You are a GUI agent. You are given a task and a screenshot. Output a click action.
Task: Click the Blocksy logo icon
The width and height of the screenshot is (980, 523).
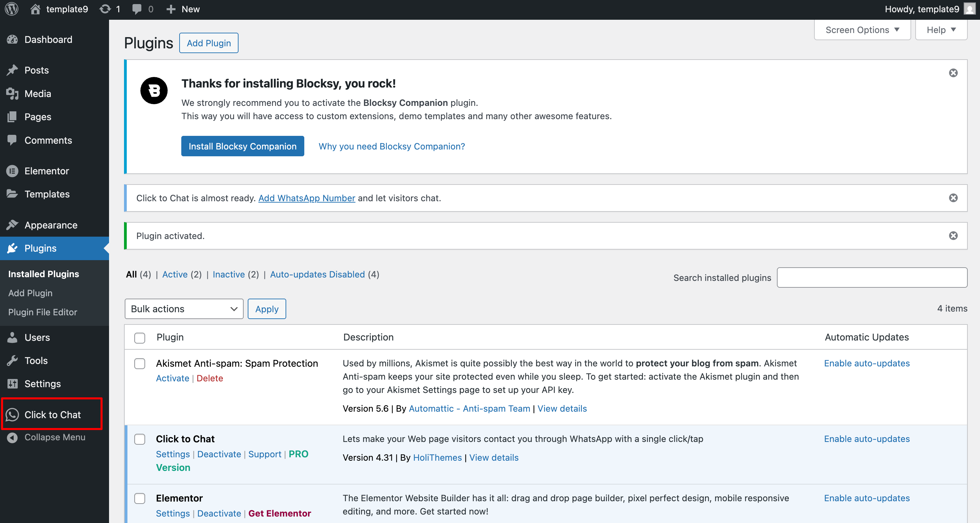click(154, 91)
